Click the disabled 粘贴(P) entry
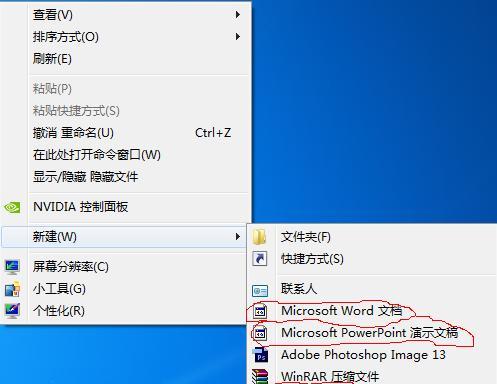 click(x=125, y=89)
